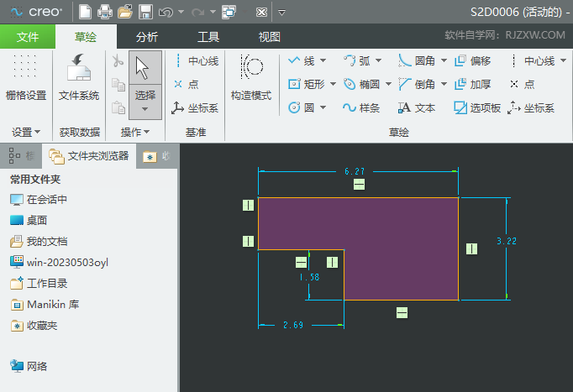
Task: Select the 圆 circle tool
Action: [301, 107]
